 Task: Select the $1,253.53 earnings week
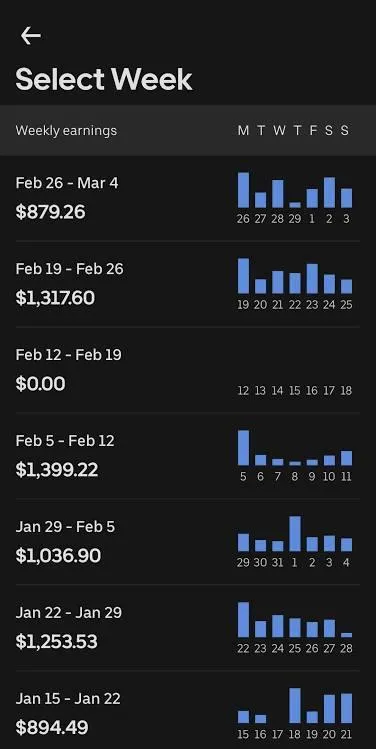tap(188, 628)
